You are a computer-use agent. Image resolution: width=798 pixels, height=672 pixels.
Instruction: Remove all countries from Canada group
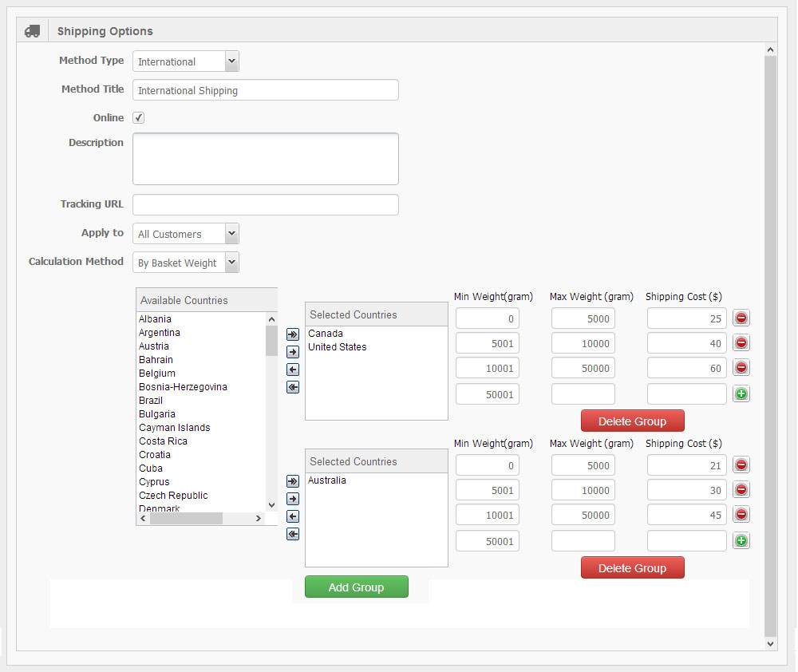(293, 387)
